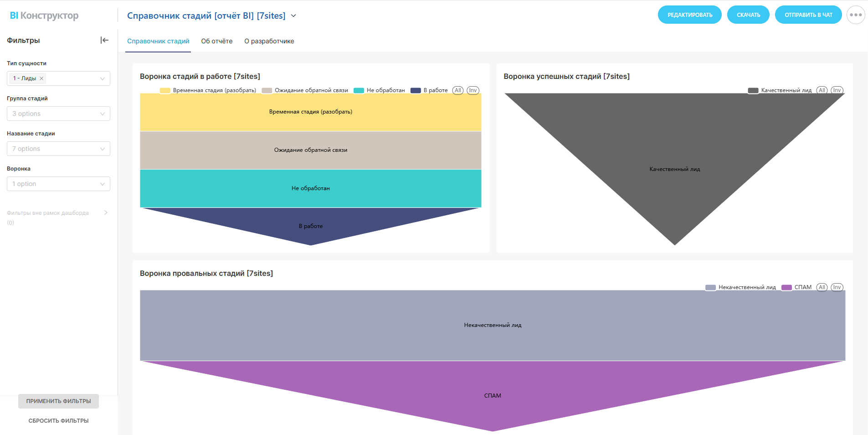Click 'All' legend button in working stages funnel
Viewport: 868px width, 435px height.
point(457,90)
